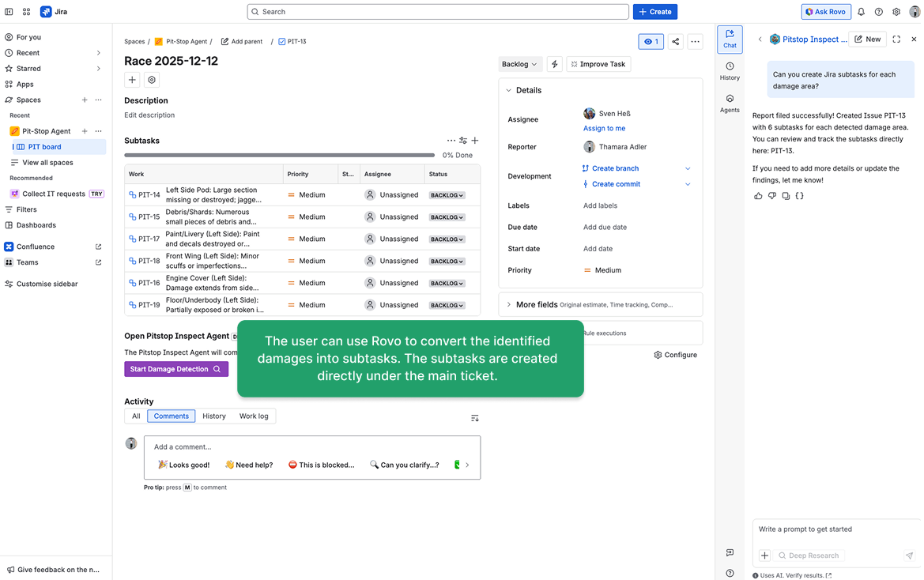Open the help question mark icon in top bar
This screenshot has width=924, height=580.
879,12
